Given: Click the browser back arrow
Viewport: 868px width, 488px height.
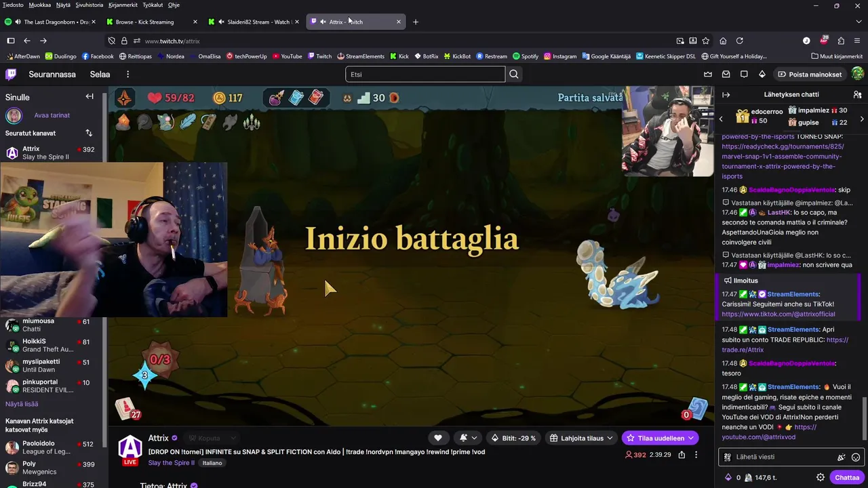Looking at the screenshot, I should pyautogui.click(x=27, y=41).
